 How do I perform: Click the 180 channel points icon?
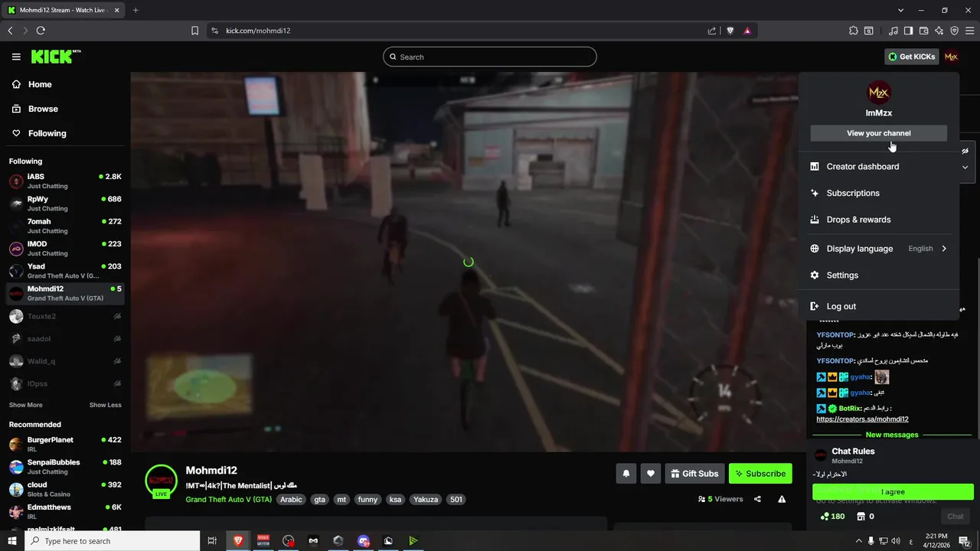tap(824, 517)
